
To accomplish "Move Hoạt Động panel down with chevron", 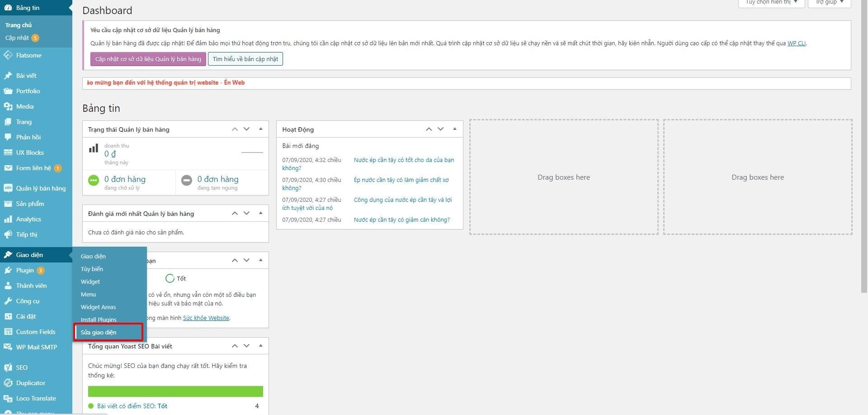I will 441,129.
